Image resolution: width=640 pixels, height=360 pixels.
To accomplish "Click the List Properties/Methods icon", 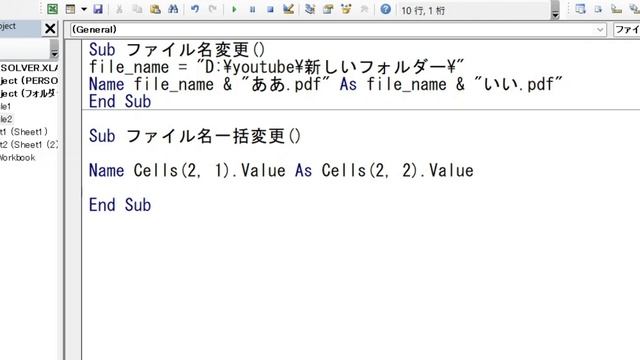I will (580, 9).
